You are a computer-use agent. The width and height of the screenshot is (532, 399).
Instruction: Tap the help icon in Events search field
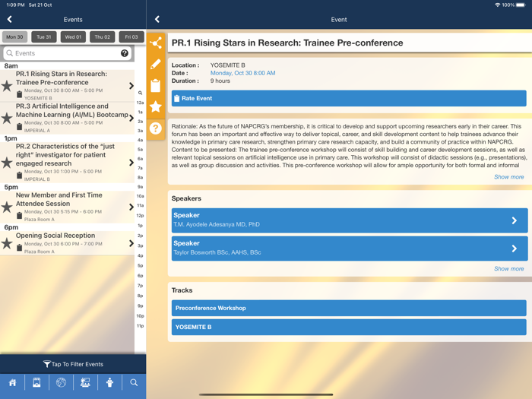pos(125,53)
